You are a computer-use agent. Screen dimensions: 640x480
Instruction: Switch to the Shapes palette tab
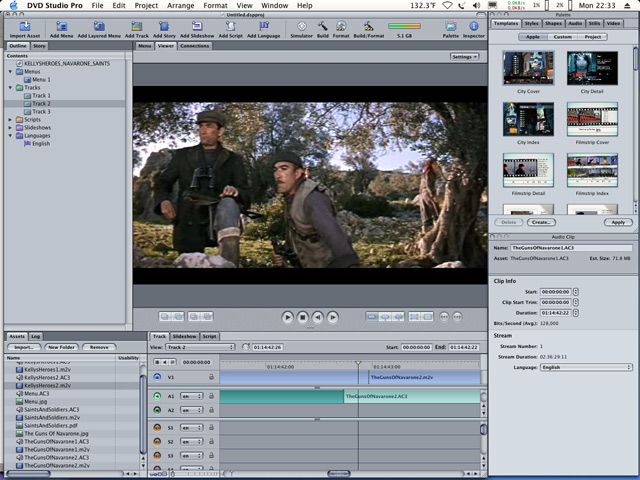click(553, 23)
